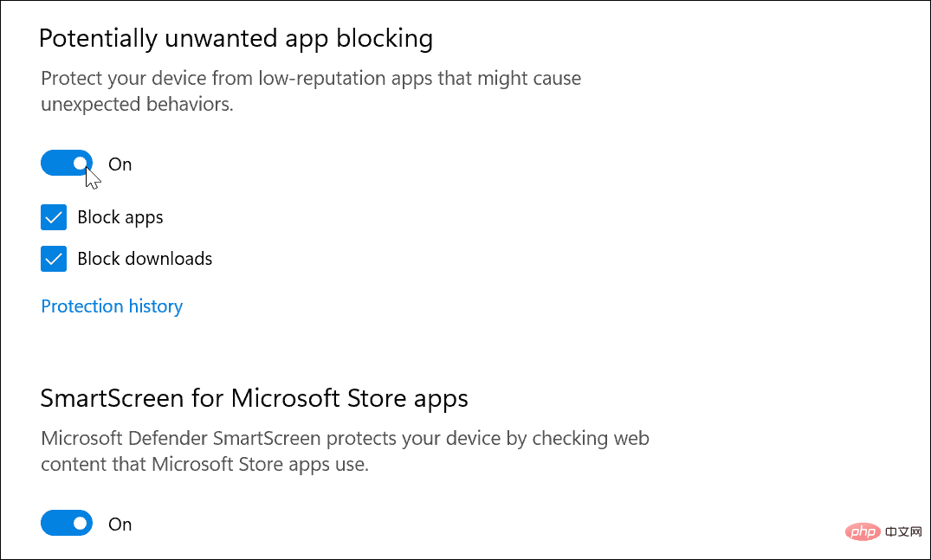The image size is (931, 560).
Task: Click the Block apps text label
Action: click(120, 217)
